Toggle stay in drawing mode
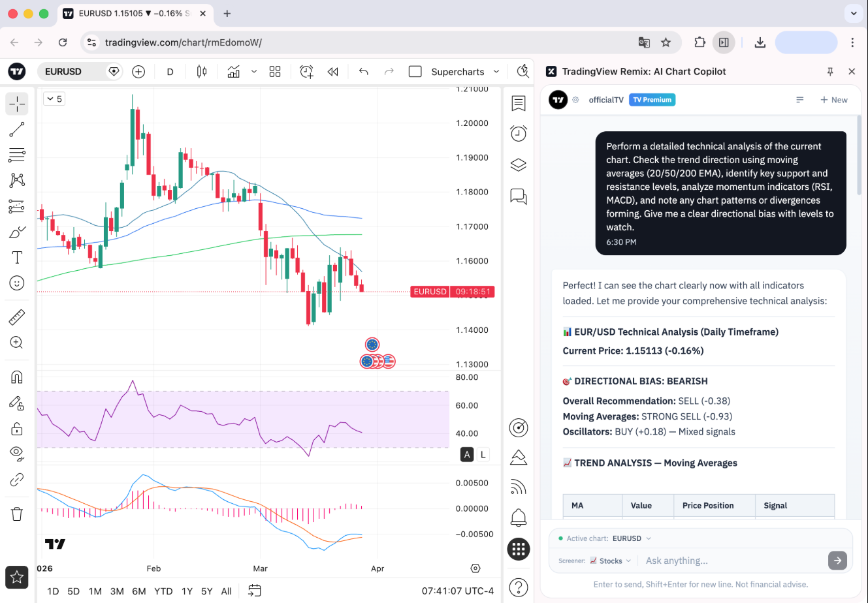 17,403
